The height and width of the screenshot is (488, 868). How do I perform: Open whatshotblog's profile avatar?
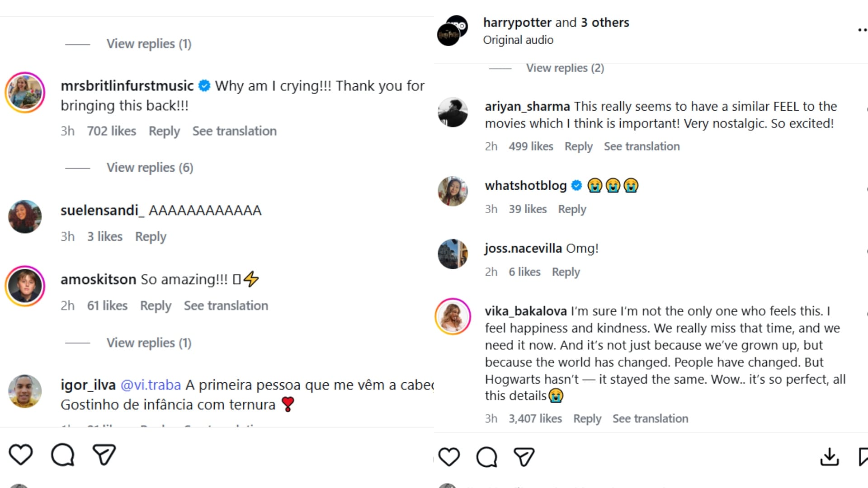453,191
